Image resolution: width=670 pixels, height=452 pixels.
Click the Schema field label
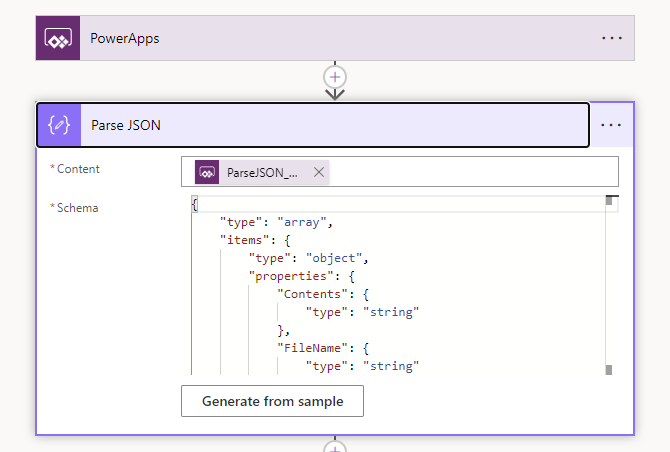coord(78,208)
